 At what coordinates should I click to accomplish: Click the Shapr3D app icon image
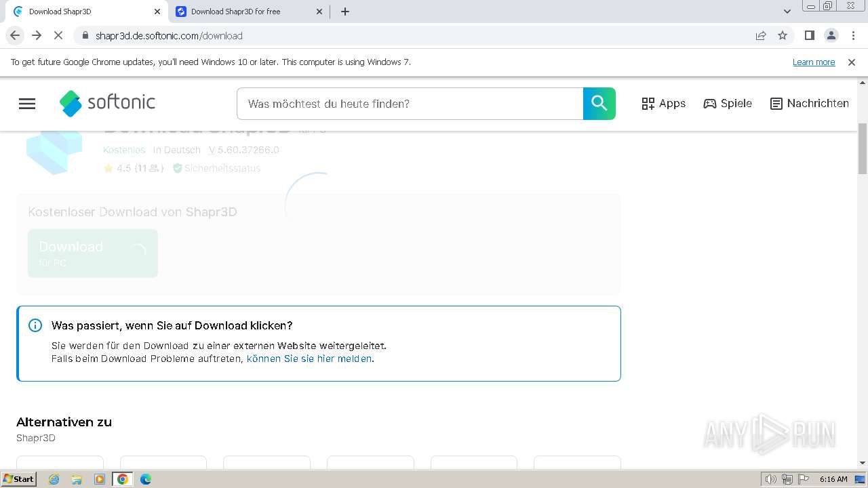(54, 152)
